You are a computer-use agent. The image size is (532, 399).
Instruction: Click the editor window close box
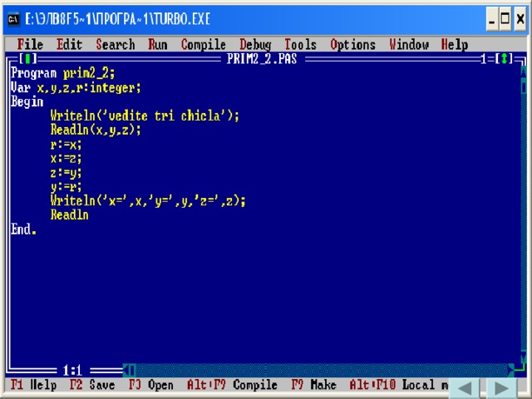point(29,59)
